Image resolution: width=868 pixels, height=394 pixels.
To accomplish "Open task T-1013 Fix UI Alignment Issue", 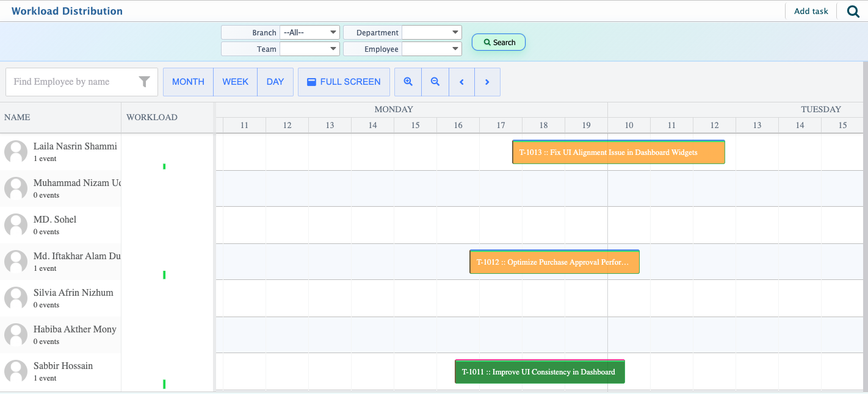I will [x=618, y=152].
